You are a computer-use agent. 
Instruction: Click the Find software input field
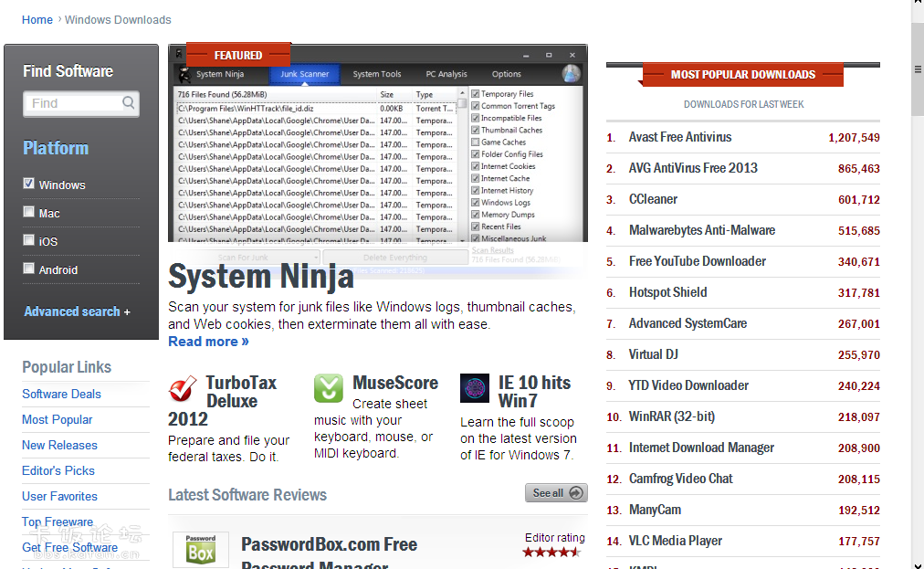pos(80,104)
